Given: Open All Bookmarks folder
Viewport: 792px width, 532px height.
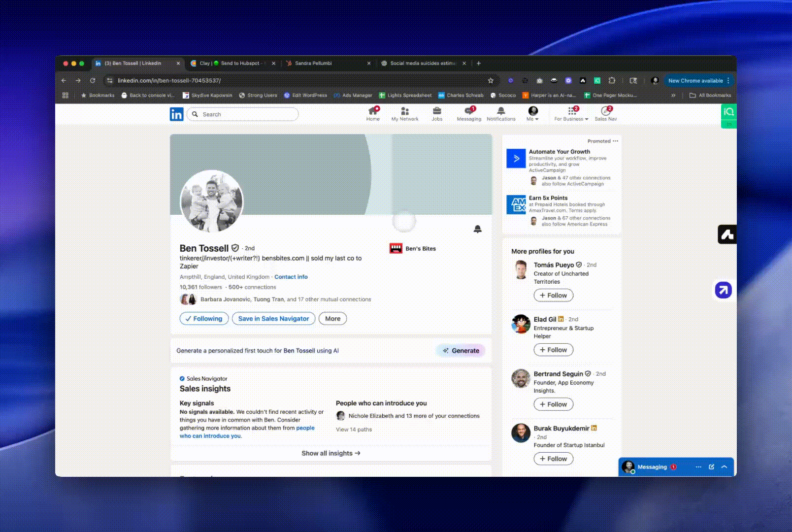Looking at the screenshot, I should (x=710, y=96).
